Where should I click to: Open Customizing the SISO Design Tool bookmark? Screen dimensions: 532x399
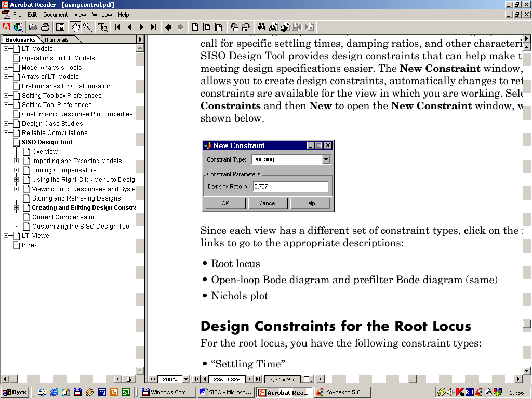coord(82,227)
